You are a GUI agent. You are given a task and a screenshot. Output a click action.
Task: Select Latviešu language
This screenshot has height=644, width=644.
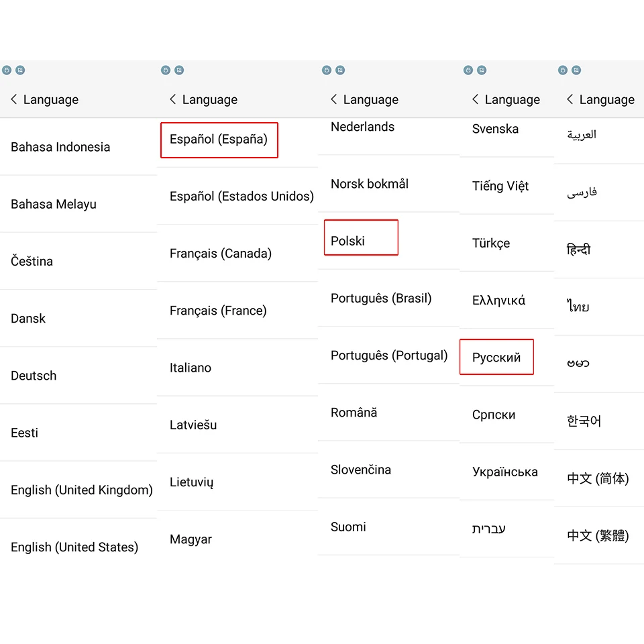pyautogui.click(x=237, y=425)
